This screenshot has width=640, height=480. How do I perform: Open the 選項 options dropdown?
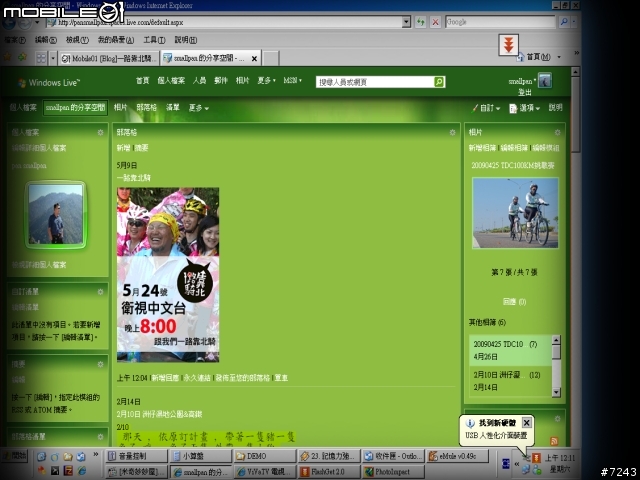[524, 108]
